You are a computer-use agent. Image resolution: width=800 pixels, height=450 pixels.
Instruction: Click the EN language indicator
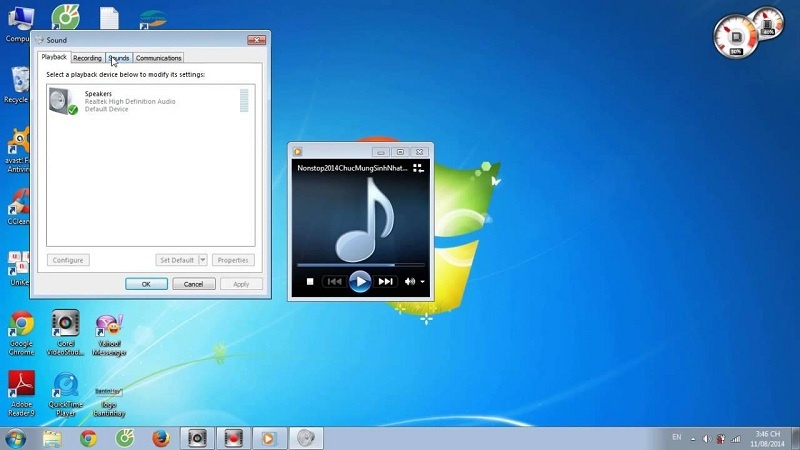(x=677, y=437)
